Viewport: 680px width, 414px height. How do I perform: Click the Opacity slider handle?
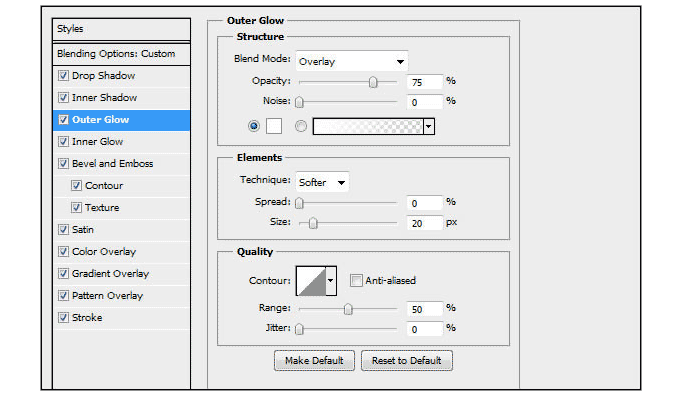373,83
